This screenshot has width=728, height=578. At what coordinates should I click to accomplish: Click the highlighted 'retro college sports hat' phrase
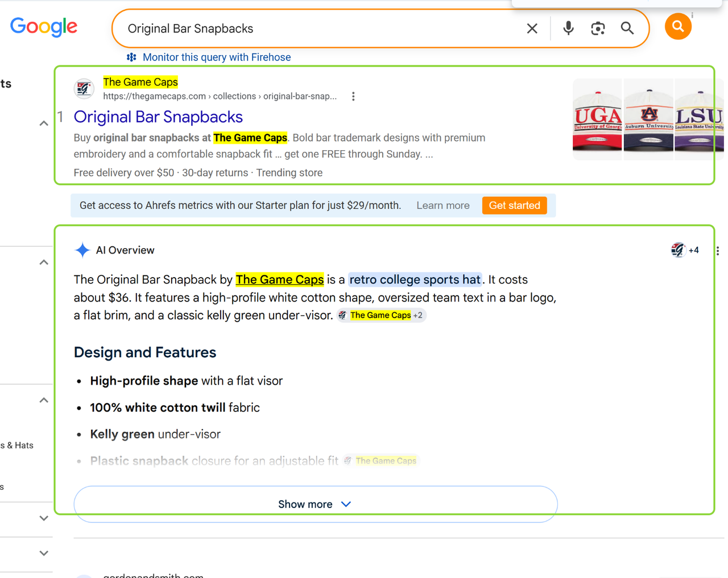point(415,279)
